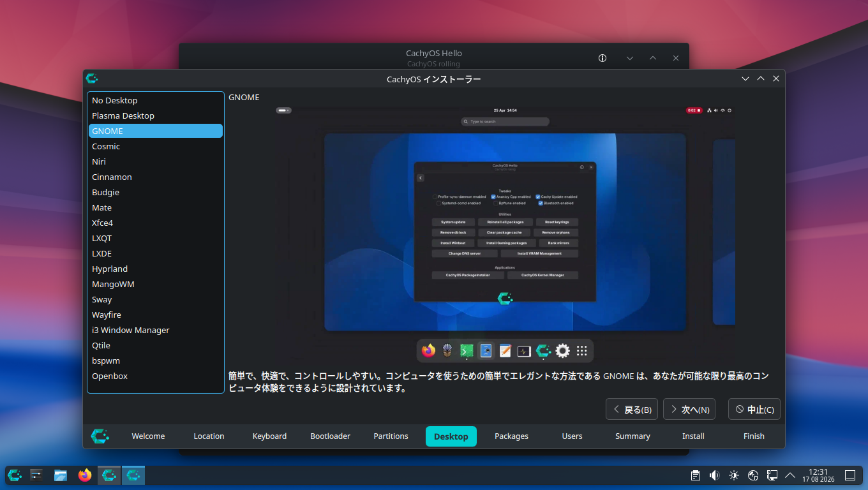The height and width of the screenshot is (490, 868).
Task: Pick "Cosmic" in the desktop list
Action: 156,146
